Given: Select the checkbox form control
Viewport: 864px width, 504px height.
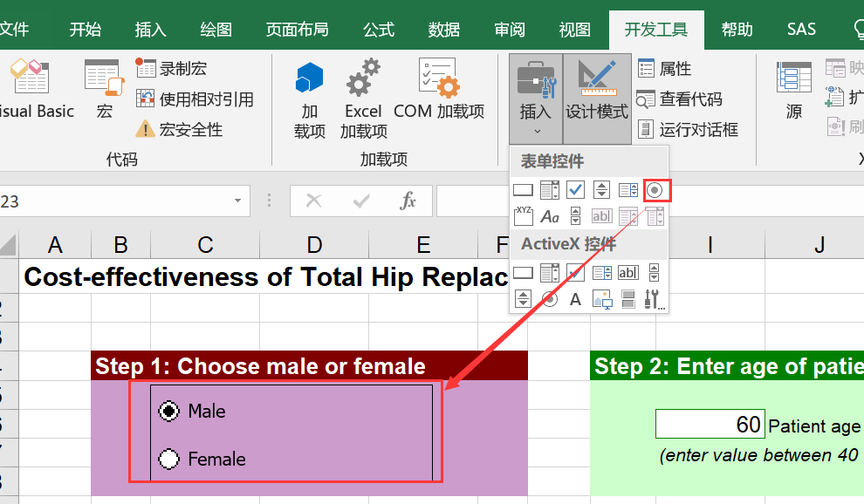Looking at the screenshot, I should tap(575, 189).
